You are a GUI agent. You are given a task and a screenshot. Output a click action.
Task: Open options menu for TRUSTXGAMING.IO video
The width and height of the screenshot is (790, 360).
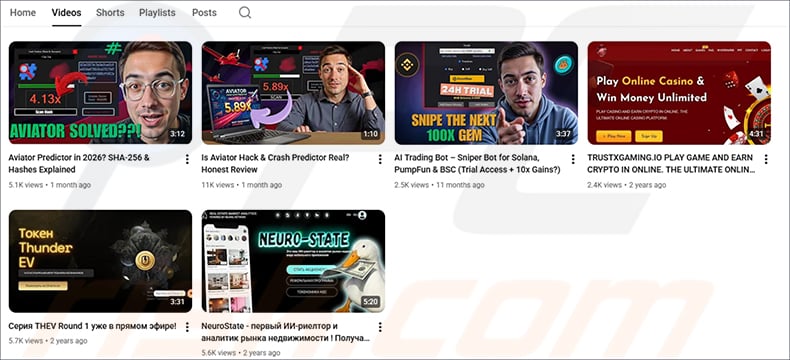pos(766,159)
